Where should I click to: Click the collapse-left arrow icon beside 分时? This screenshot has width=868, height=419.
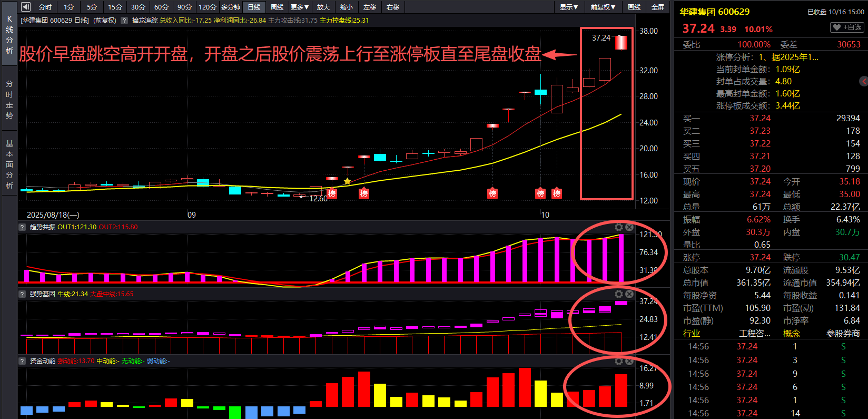point(26,7)
